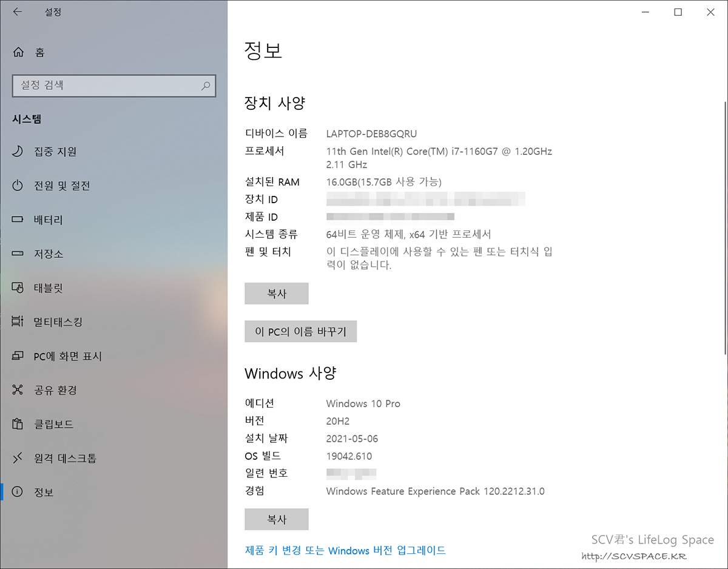Click the moon icon for 집중 지원

(18, 152)
